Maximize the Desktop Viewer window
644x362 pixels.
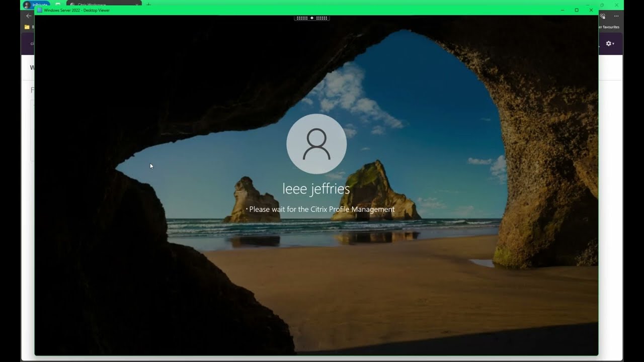pos(577,10)
